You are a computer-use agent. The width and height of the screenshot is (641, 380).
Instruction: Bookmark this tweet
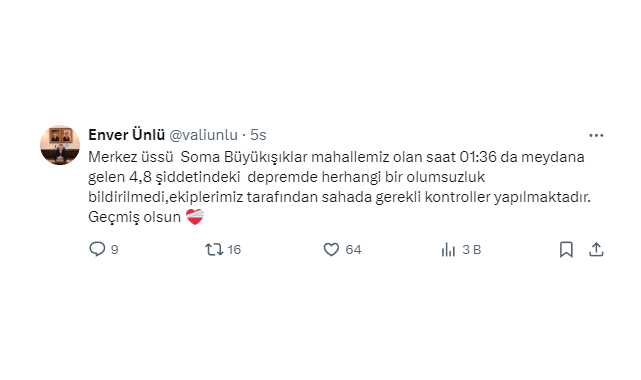coord(566,249)
